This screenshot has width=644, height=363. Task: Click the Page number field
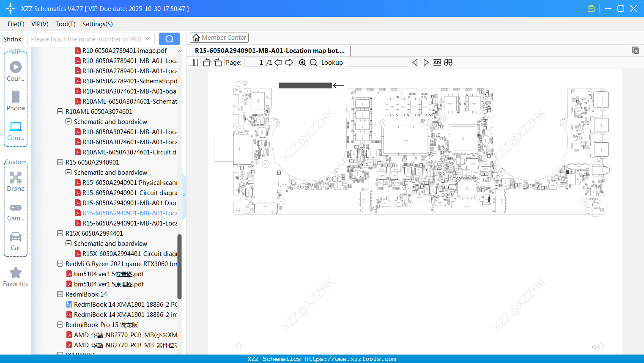tap(255, 63)
